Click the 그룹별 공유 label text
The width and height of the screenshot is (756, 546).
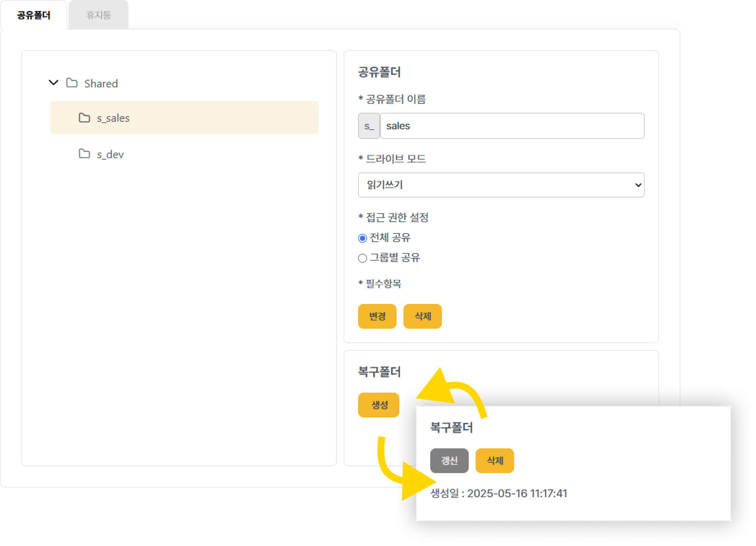pyautogui.click(x=395, y=258)
